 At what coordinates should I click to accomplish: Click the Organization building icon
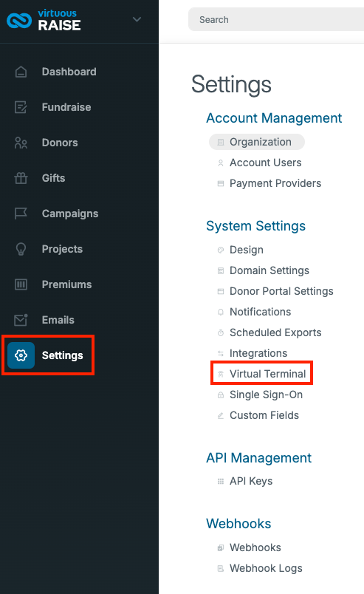(x=221, y=142)
